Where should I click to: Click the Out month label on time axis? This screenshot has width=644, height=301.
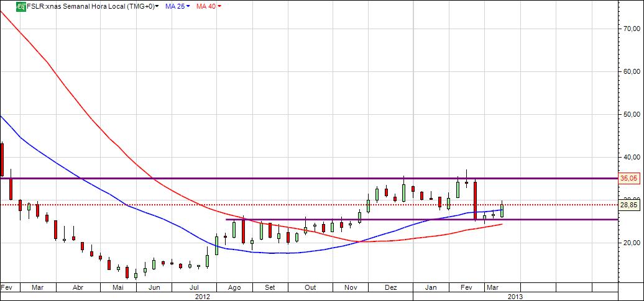click(310, 287)
